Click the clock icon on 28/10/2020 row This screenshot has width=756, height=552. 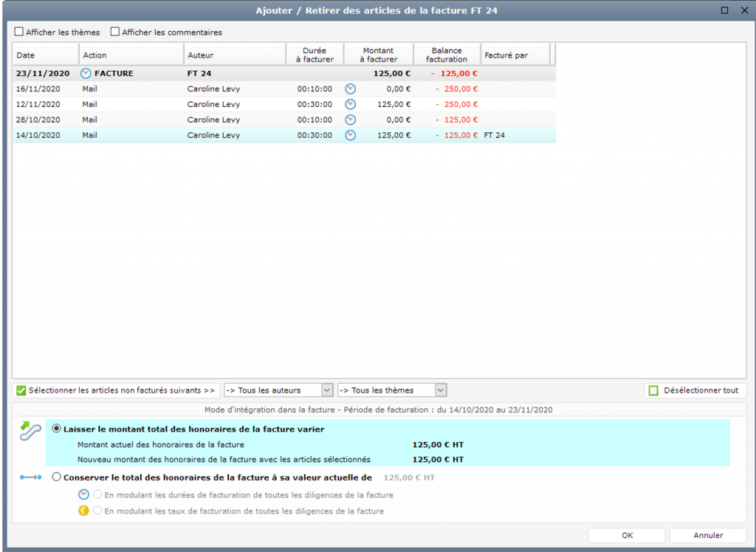click(x=351, y=120)
